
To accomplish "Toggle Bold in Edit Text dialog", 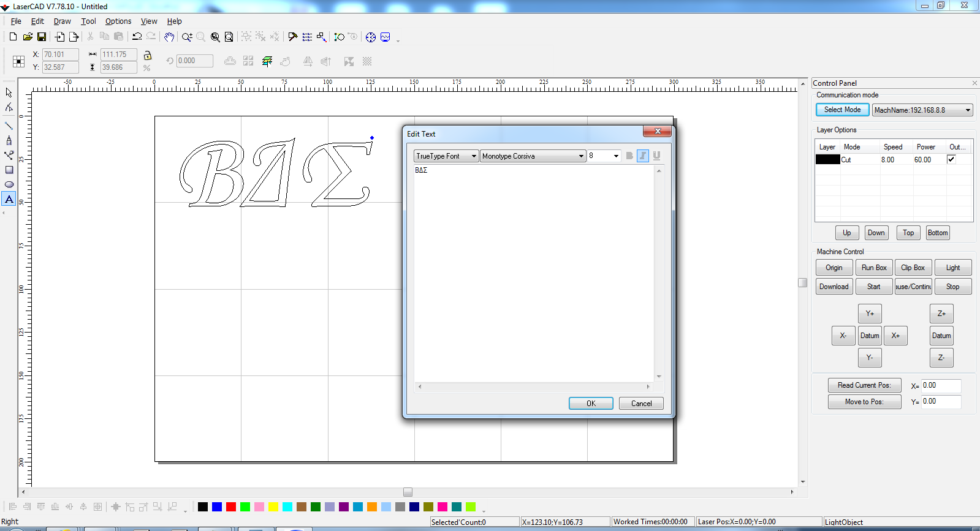I will [629, 156].
